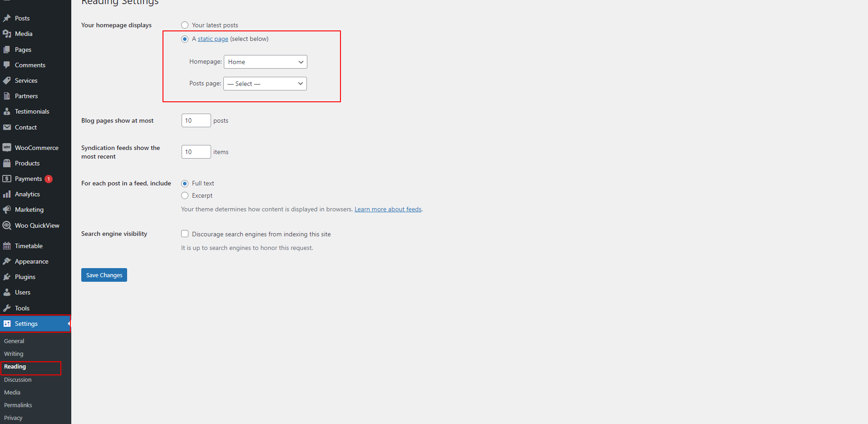
Task: Click the Appearance paintbrush icon
Action: point(7,261)
